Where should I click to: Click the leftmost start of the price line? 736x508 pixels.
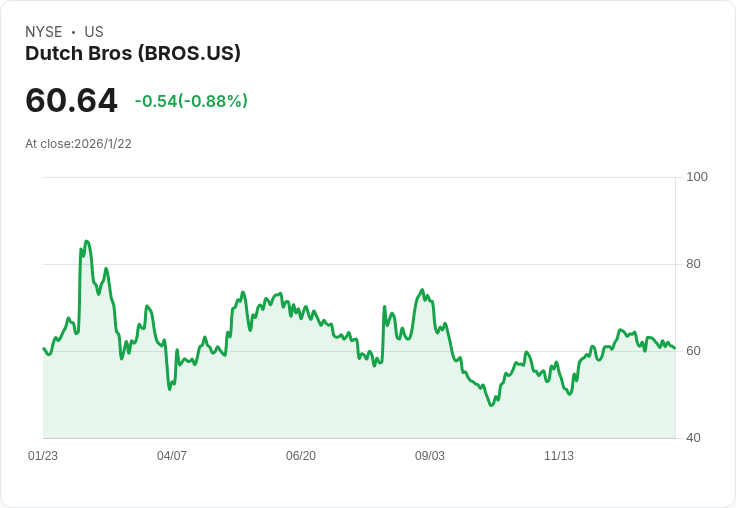(44, 348)
